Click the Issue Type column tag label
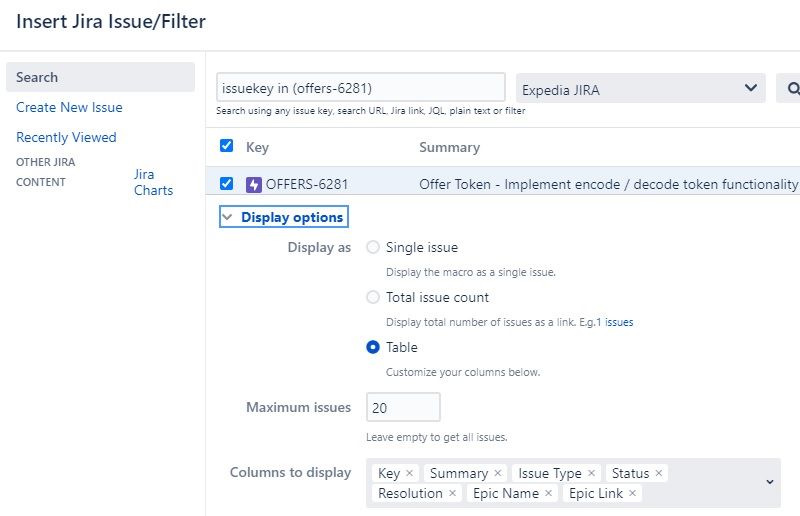 (549, 473)
